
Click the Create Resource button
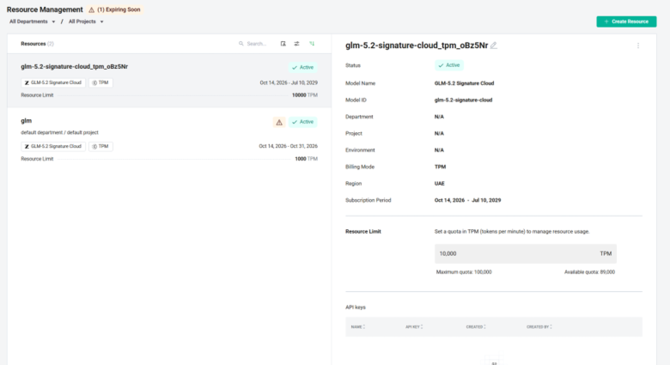pyautogui.click(x=626, y=21)
